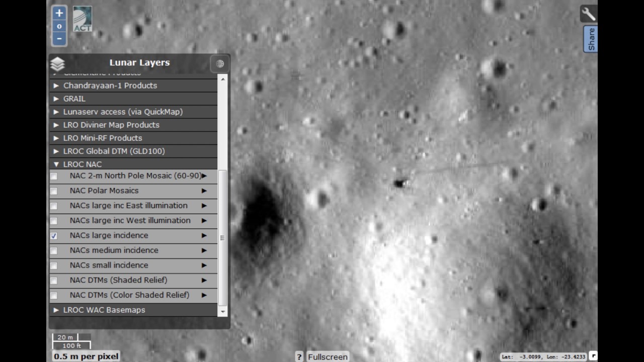Open the GRAIL layer group

click(x=56, y=99)
